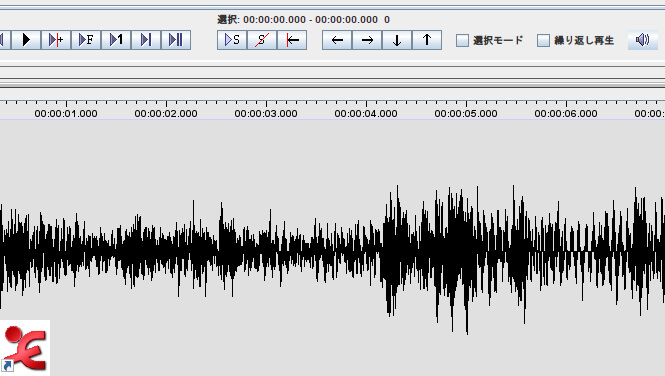665x376 pixels.
Task: Move to the tier below with down arrow
Action: click(x=397, y=40)
